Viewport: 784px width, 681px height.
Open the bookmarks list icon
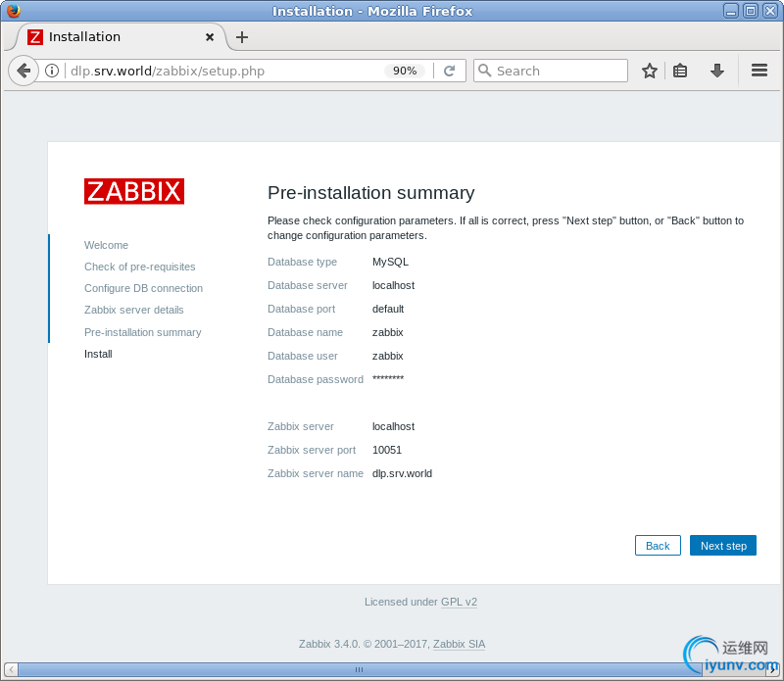pos(680,71)
